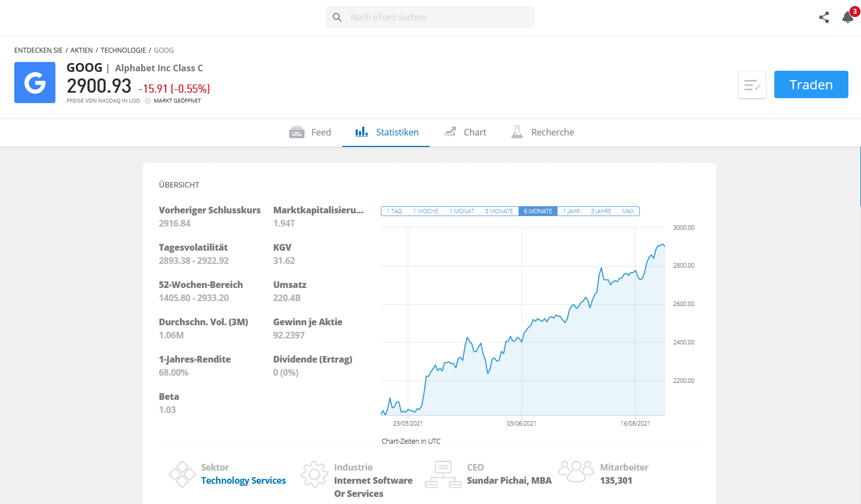The image size is (861, 504).
Task: Select 1 WOCHE chart range
Action: (425, 211)
